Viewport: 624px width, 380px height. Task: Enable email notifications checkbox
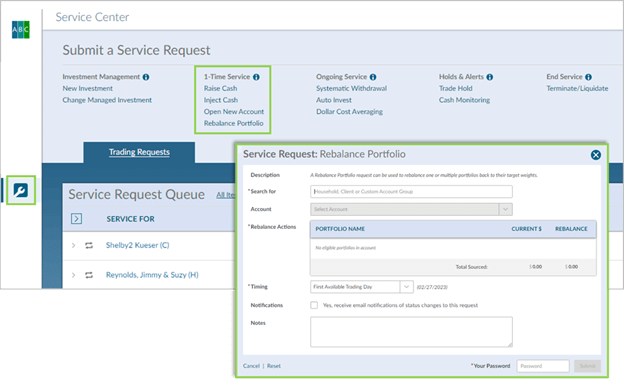tap(314, 305)
